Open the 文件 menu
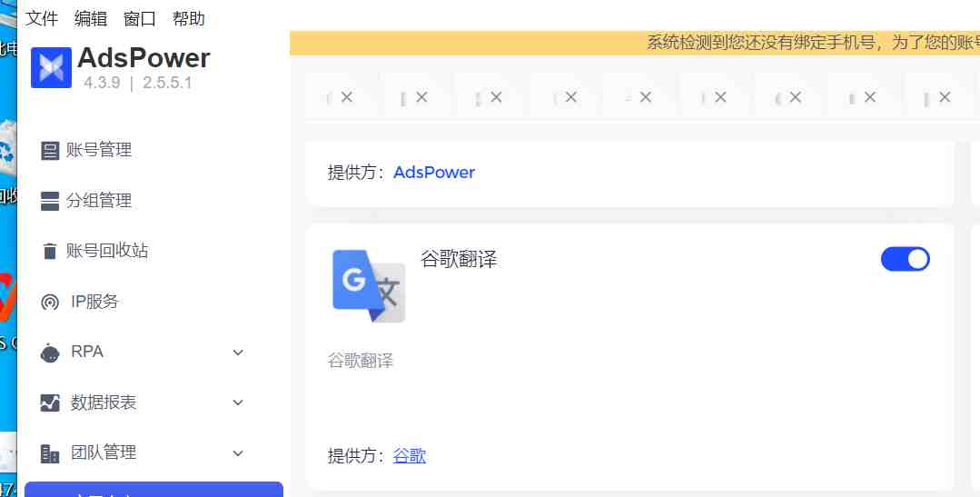Viewport: 980px width, 497px height. (x=42, y=19)
